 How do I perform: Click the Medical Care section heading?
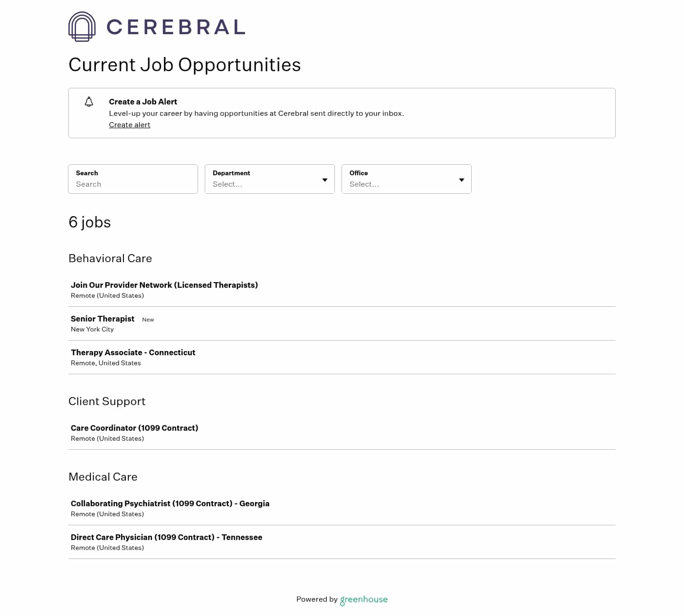click(x=103, y=477)
